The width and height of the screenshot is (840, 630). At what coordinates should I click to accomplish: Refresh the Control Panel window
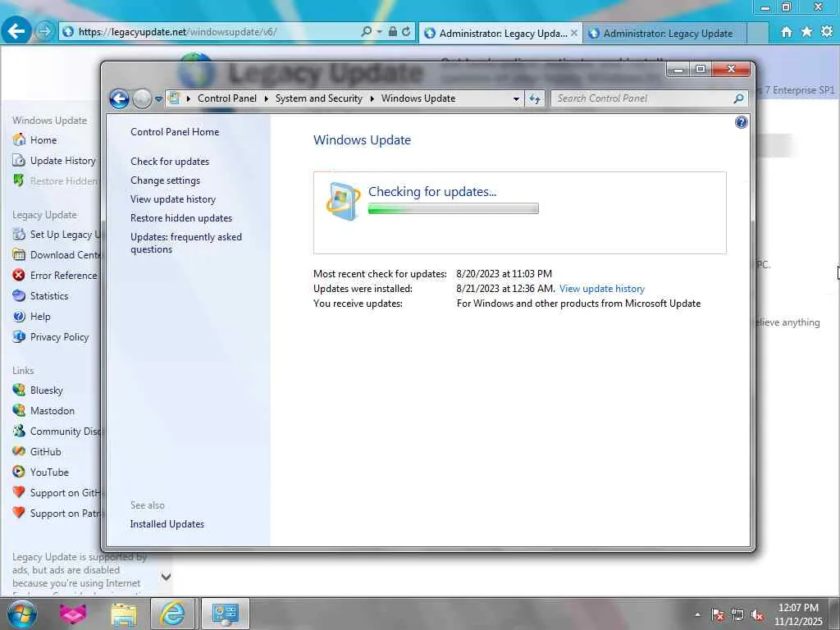coord(535,98)
